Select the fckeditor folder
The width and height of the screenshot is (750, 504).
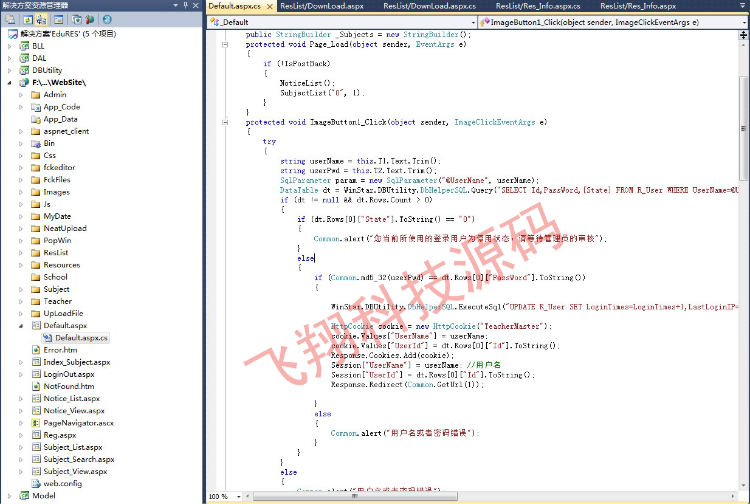tap(59, 167)
